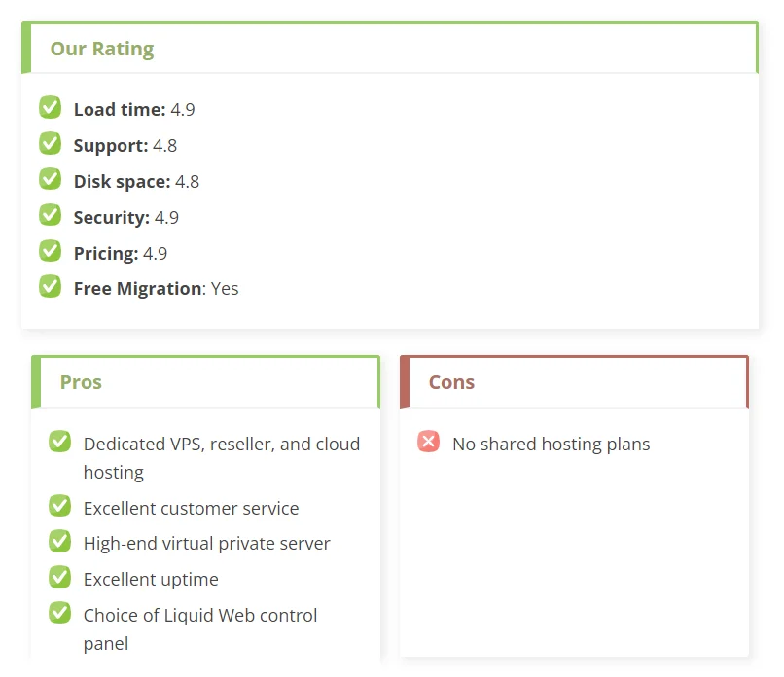Screen dimensions: 784x677
Task: Click the checkmark beside Dedicated VPS hosting
Action: click(60, 442)
